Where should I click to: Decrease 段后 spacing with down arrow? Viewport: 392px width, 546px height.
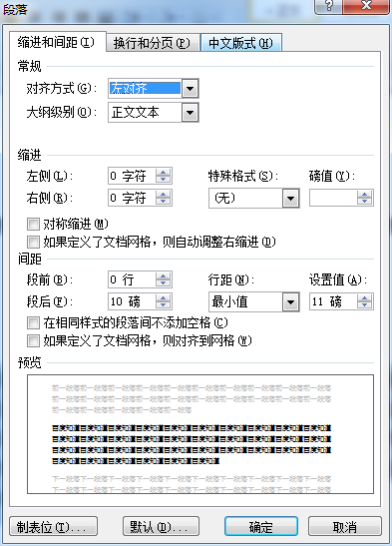point(164,305)
